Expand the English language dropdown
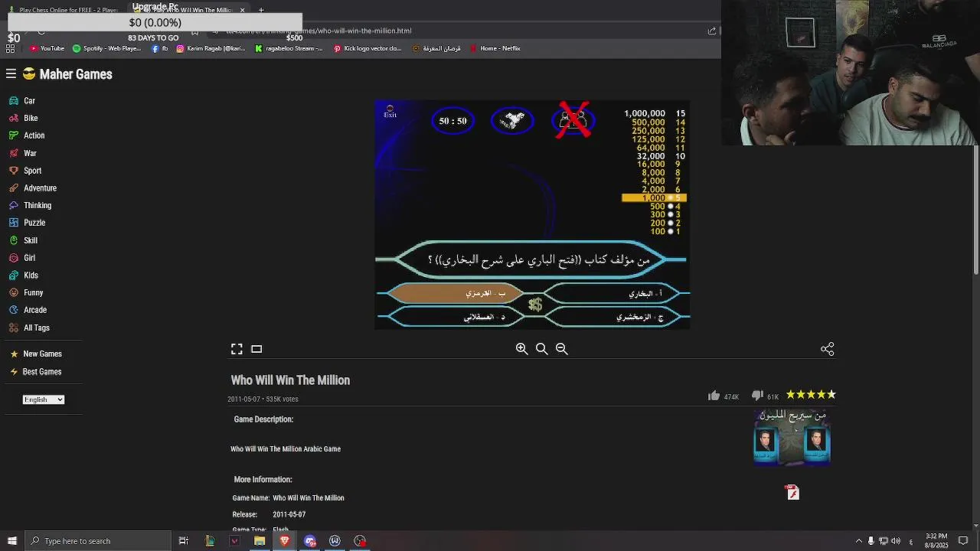Image resolution: width=980 pixels, height=551 pixels. coord(43,399)
